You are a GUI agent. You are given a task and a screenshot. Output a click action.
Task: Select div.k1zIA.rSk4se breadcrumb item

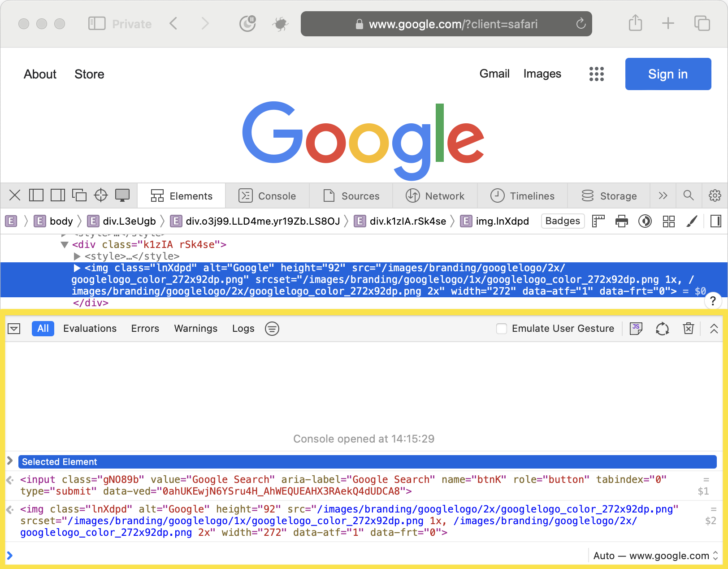click(400, 221)
